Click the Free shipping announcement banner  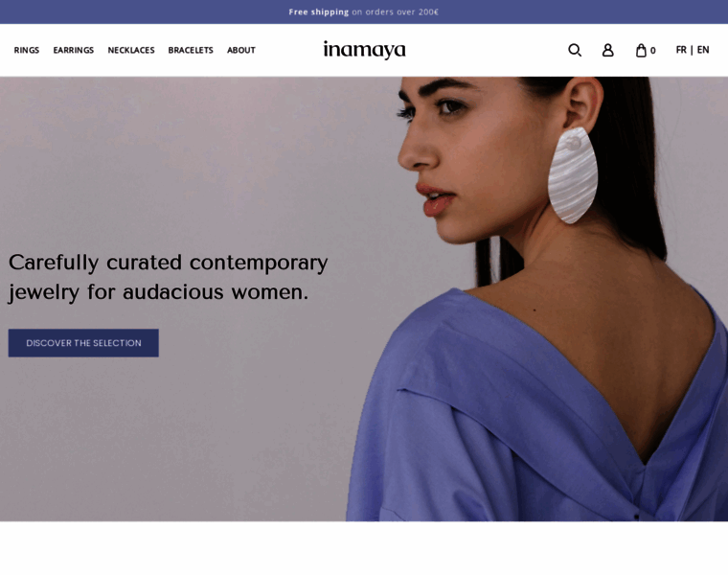[x=364, y=11]
